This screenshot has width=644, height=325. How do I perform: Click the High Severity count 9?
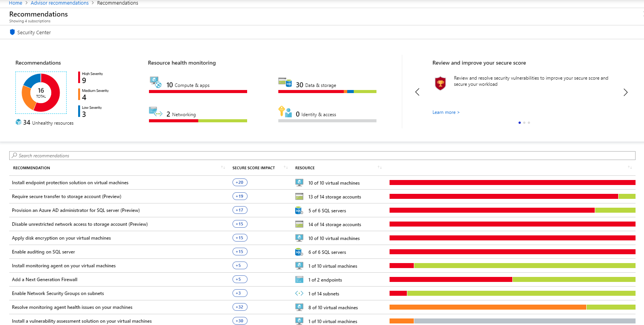[84, 80]
